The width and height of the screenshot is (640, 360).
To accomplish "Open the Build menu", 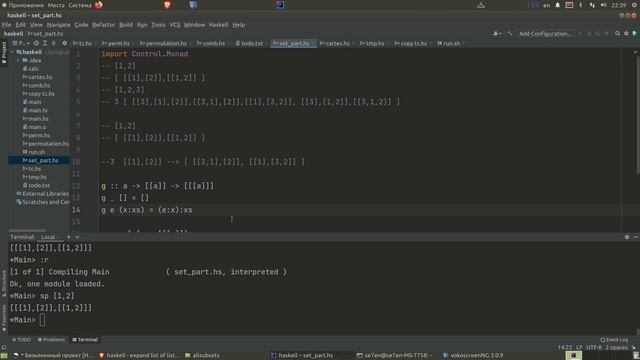I will click(x=126, y=25).
